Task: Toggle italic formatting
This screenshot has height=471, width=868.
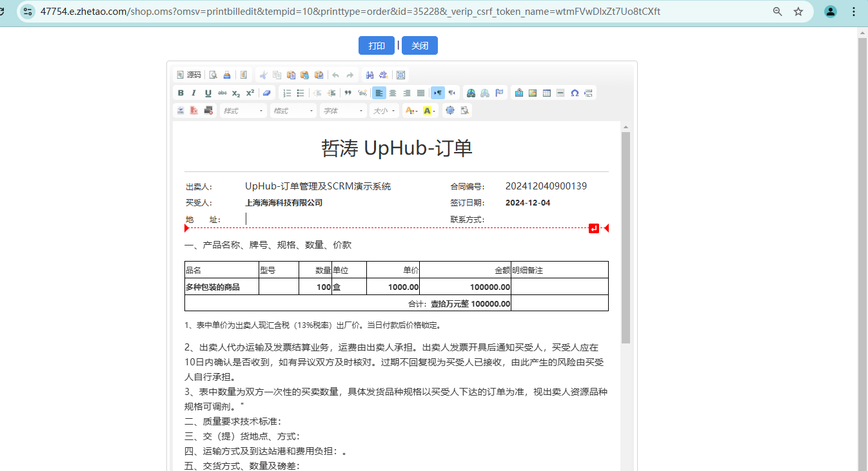Action: point(194,93)
